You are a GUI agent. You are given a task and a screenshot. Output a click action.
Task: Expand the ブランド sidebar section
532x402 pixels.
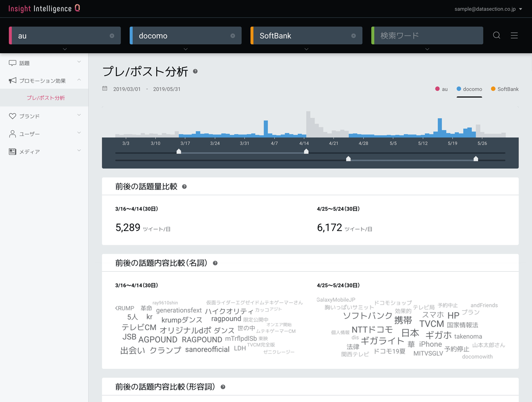tap(79, 115)
